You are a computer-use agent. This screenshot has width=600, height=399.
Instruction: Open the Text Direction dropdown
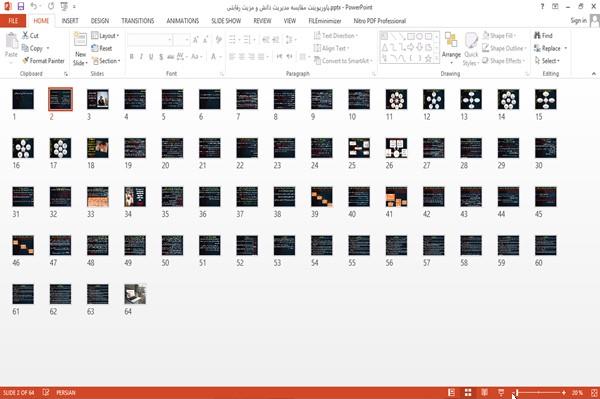(336, 36)
